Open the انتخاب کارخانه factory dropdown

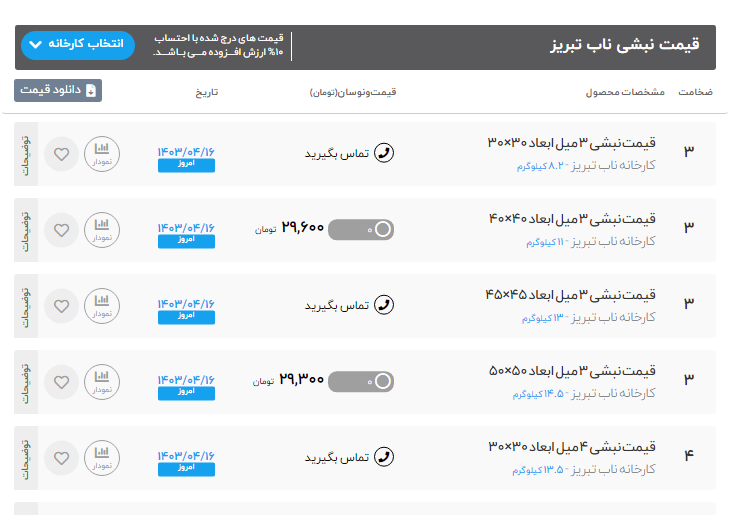click(x=78, y=45)
